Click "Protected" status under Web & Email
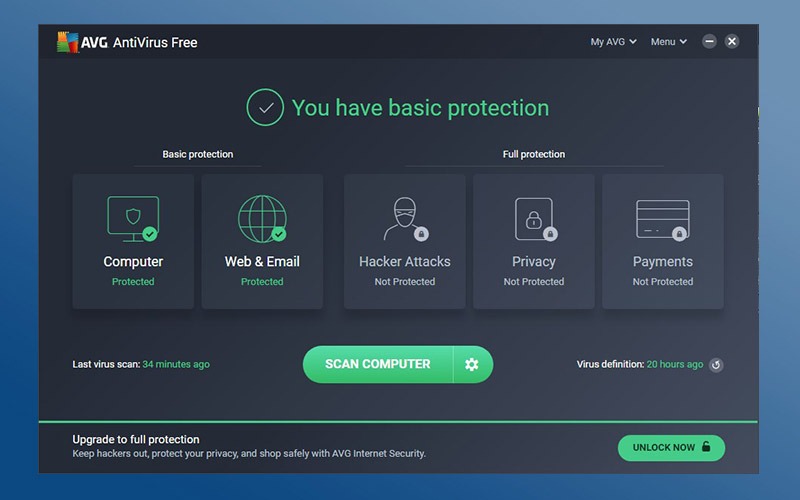The image size is (800, 500). tap(262, 282)
